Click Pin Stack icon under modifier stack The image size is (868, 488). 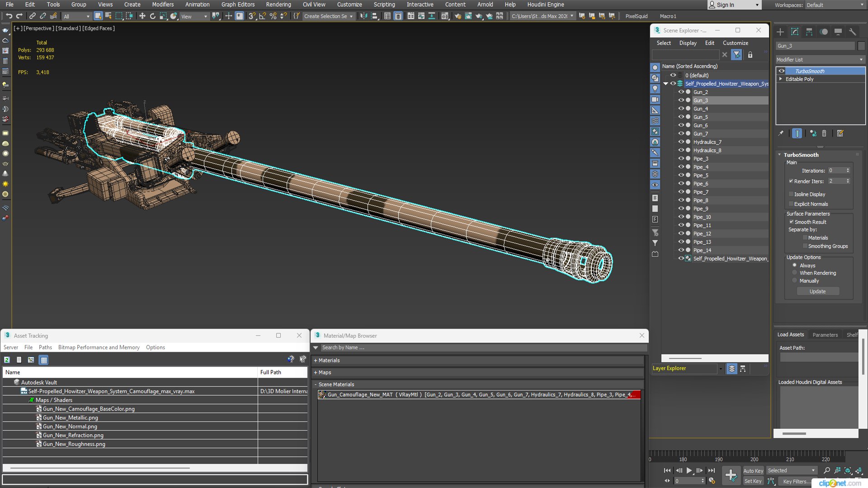point(781,133)
